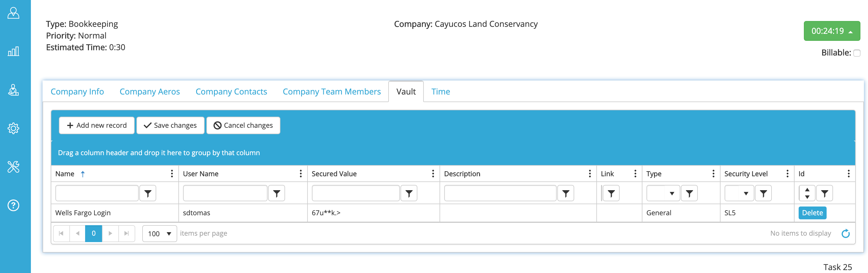Image resolution: width=868 pixels, height=273 pixels.
Task: Open the approval stamp sidebar icon
Action: click(13, 90)
